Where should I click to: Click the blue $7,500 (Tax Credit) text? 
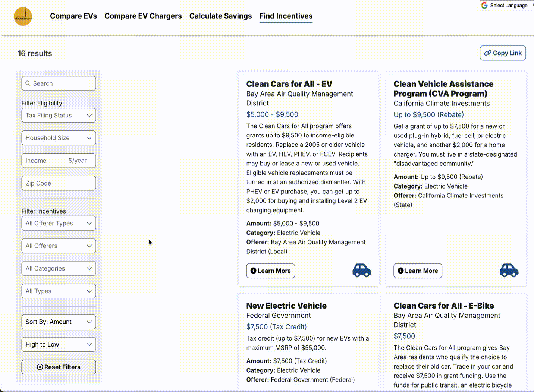click(276, 327)
